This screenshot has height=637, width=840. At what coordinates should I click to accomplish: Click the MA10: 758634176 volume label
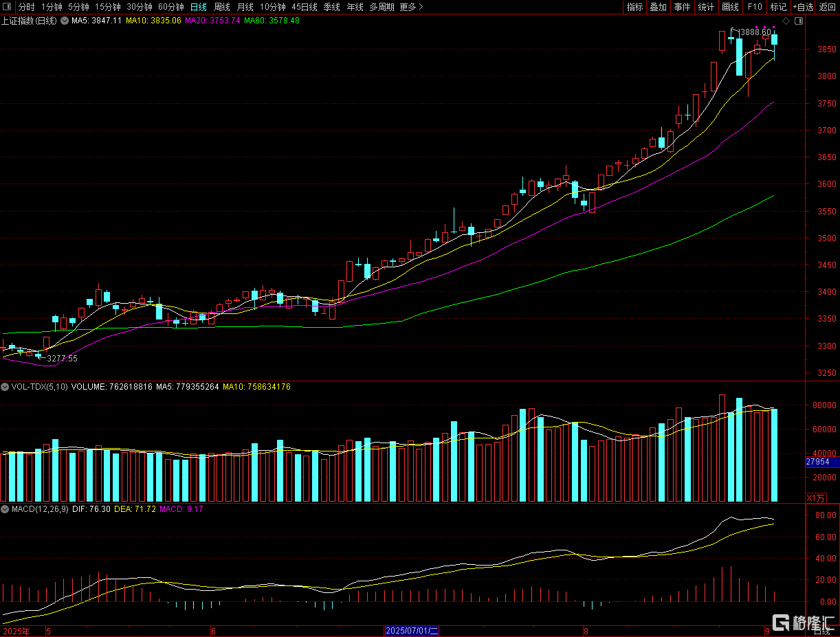(x=256, y=387)
